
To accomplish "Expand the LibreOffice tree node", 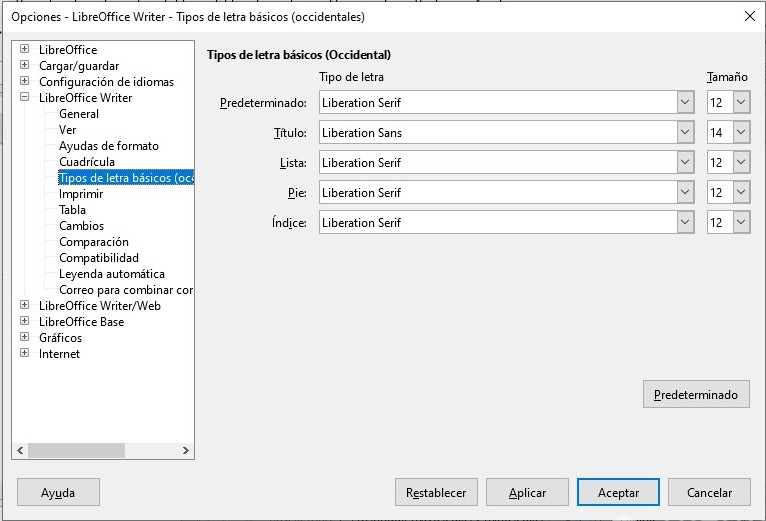I will (24, 49).
